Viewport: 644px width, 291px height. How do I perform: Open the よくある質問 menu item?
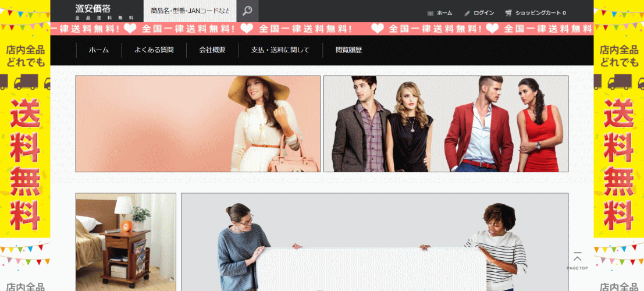[154, 50]
